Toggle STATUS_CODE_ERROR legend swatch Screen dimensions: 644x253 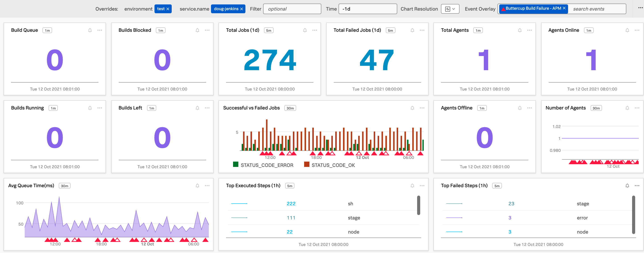tap(235, 164)
